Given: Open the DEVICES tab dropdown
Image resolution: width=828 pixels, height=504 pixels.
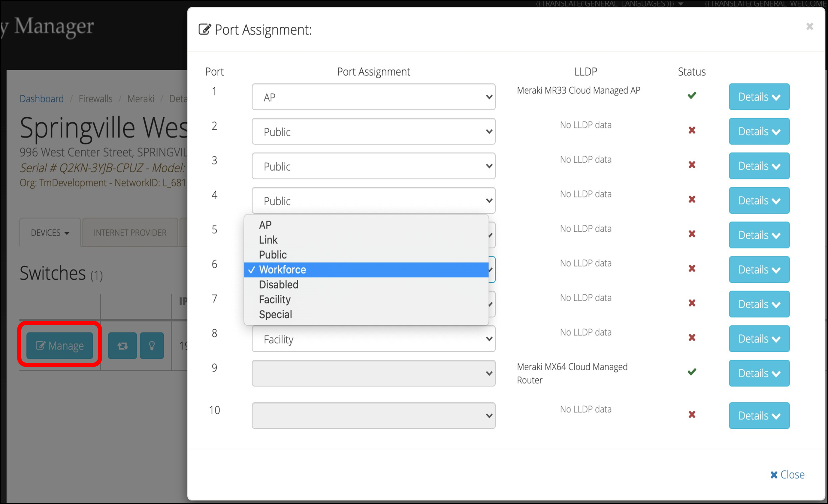Looking at the screenshot, I should point(50,233).
